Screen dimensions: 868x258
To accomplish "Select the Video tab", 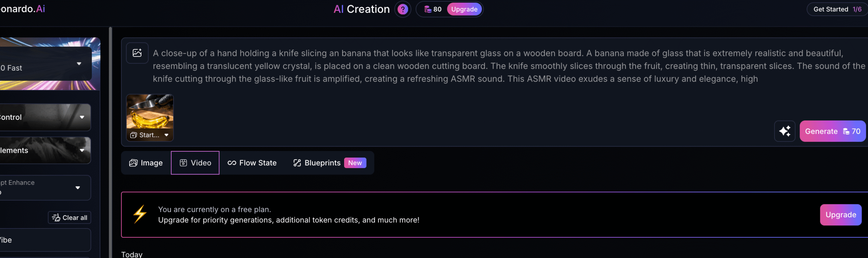I will (x=195, y=163).
